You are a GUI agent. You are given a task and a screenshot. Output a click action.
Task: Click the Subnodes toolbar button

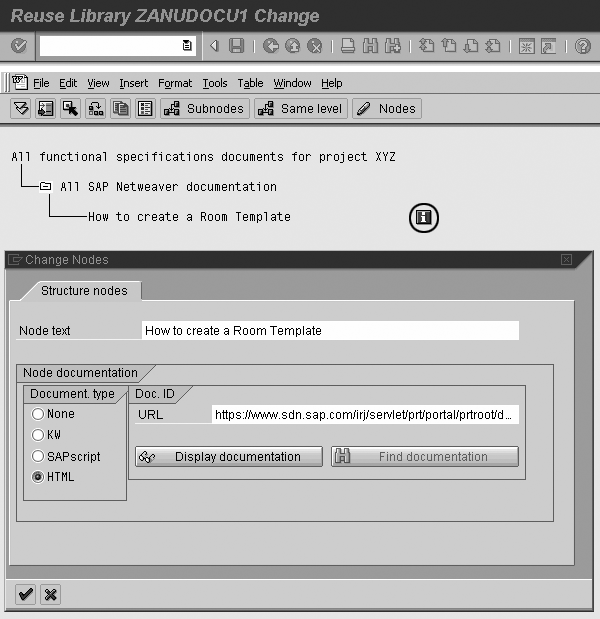tap(205, 109)
